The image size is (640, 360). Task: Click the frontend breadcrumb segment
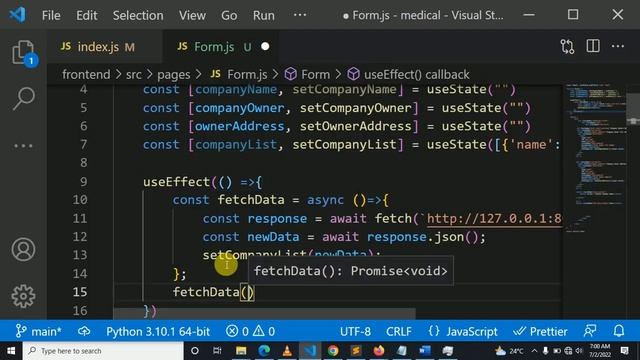[x=86, y=75]
